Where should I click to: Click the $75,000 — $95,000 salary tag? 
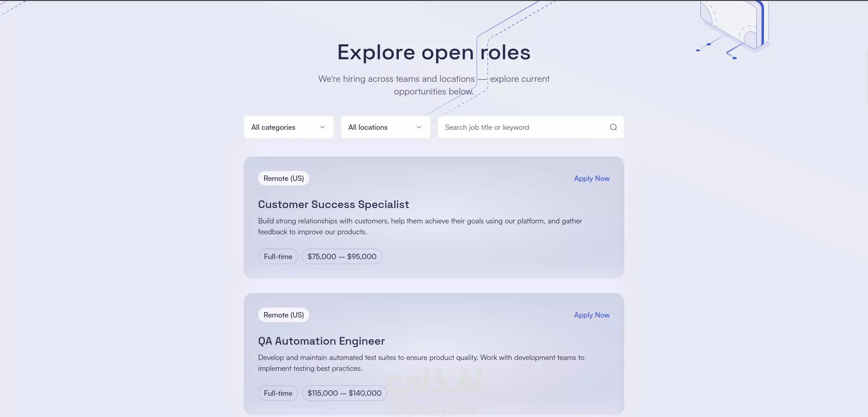(x=342, y=256)
